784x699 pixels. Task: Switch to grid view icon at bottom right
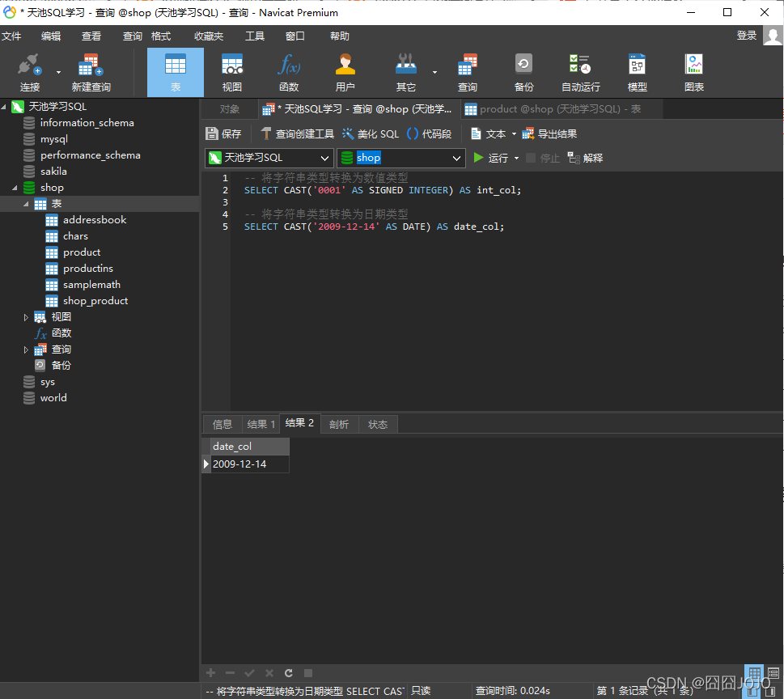[755, 673]
